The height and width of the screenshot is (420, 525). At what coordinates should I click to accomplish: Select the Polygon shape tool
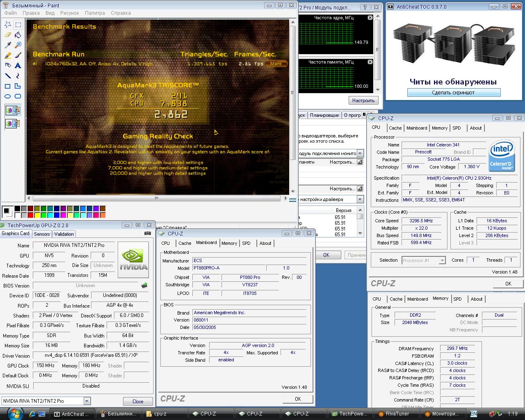(x=18, y=86)
